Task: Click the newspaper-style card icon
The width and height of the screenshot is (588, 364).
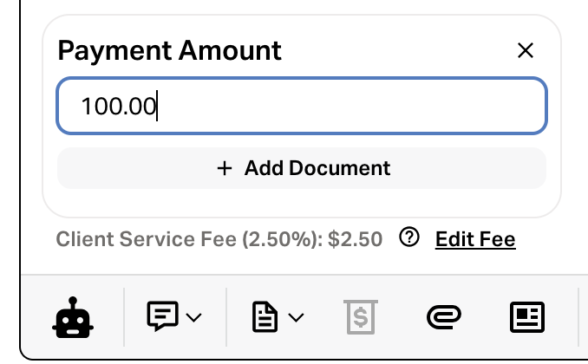Action: click(x=526, y=318)
